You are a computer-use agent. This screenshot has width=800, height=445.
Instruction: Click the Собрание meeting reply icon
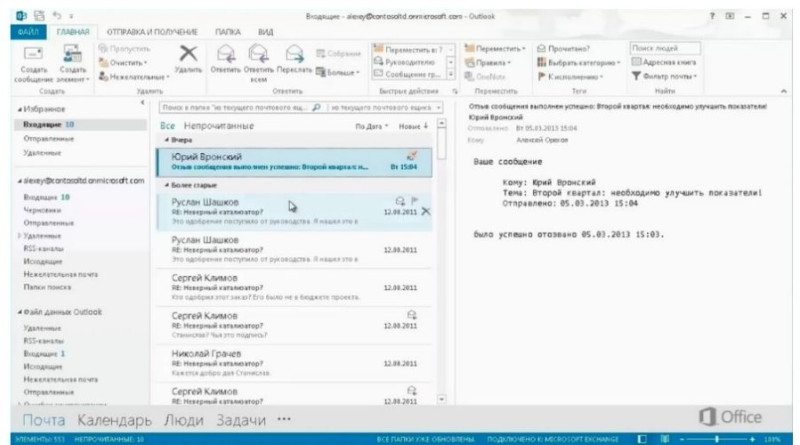click(x=320, y=54)
